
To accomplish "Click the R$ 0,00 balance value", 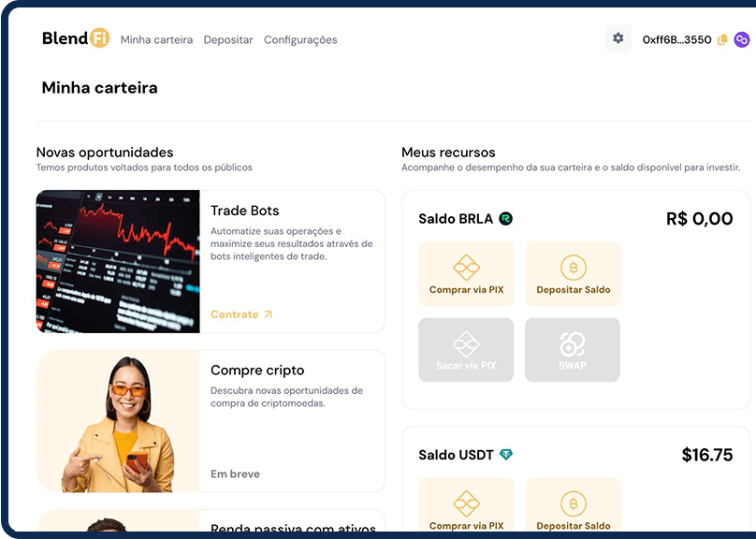I will point(700,219).
